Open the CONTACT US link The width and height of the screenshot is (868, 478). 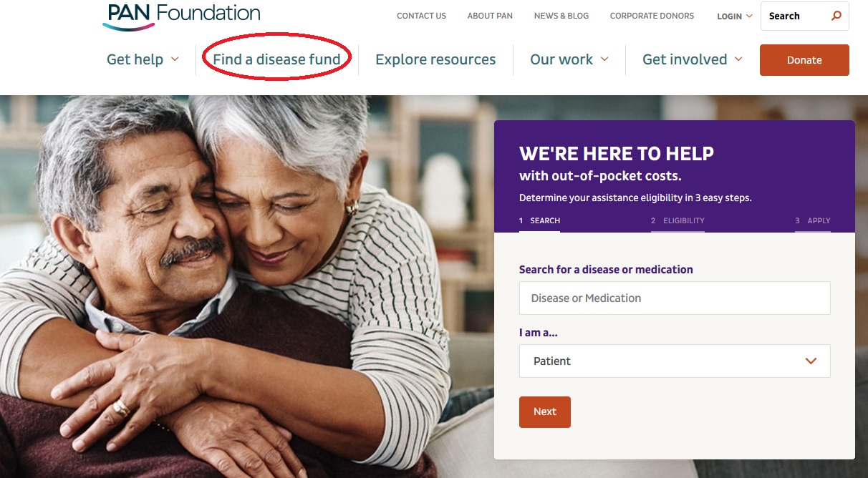coord(421,16)
